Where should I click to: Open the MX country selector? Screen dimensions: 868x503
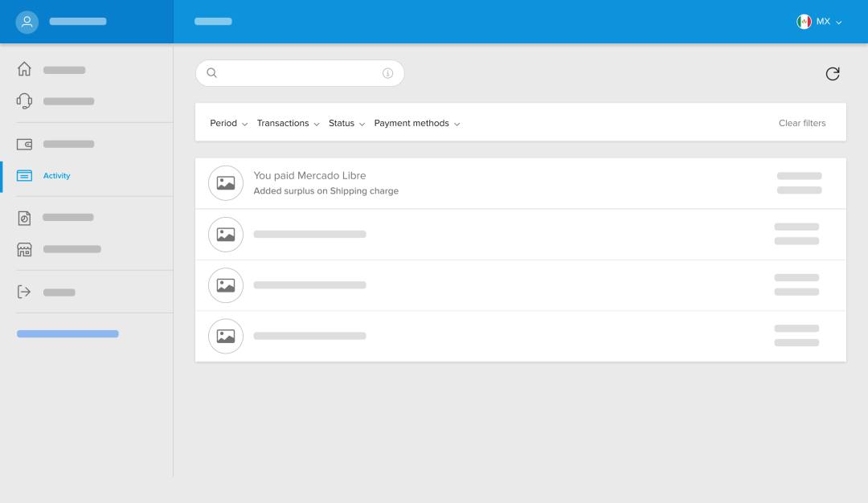819,22
